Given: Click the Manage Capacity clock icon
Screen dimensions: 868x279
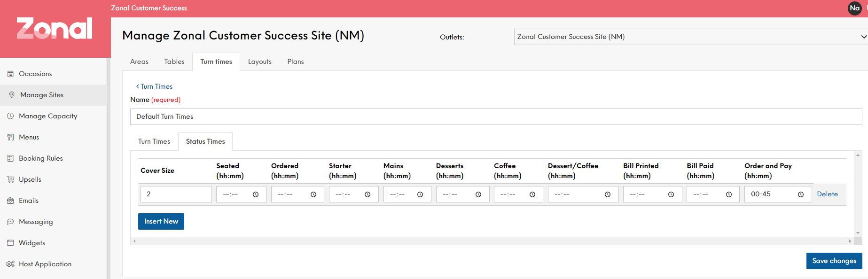Looking at the screenshot, I should [10, 116].
